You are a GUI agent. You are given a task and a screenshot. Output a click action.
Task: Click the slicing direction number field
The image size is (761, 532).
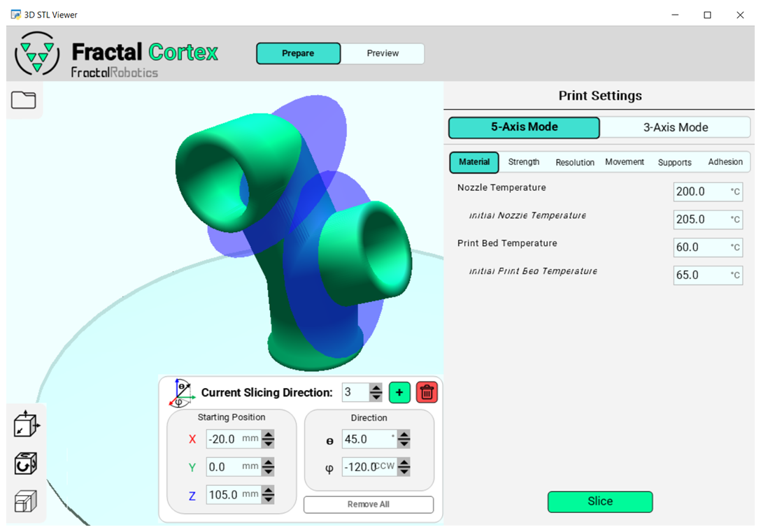tap(356, 392)
